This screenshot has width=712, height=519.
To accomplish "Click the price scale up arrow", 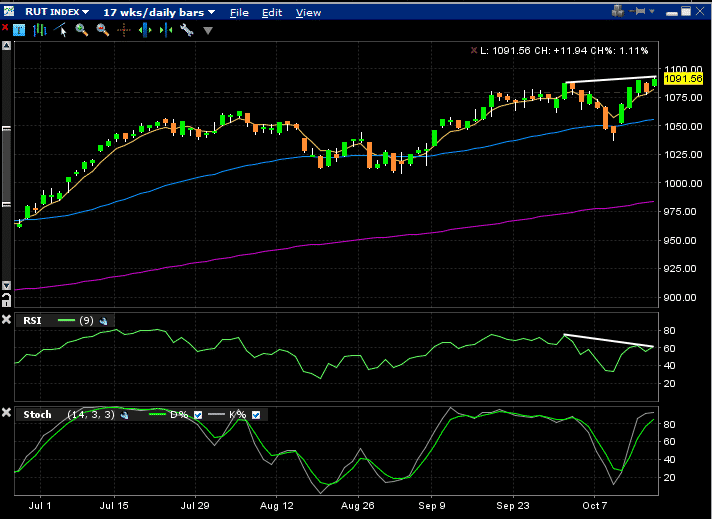I will coord(6,45).
